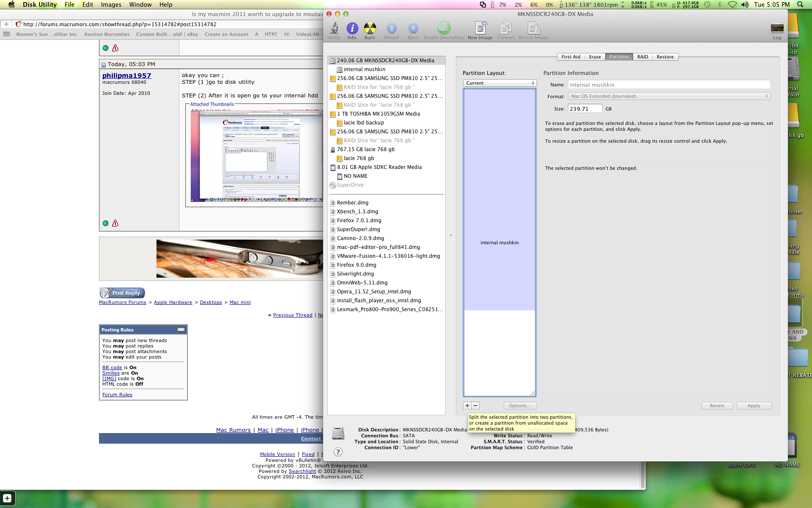Switch to the Erase tab
This screenshot has height=508, width=812.
tap(595, 57)
